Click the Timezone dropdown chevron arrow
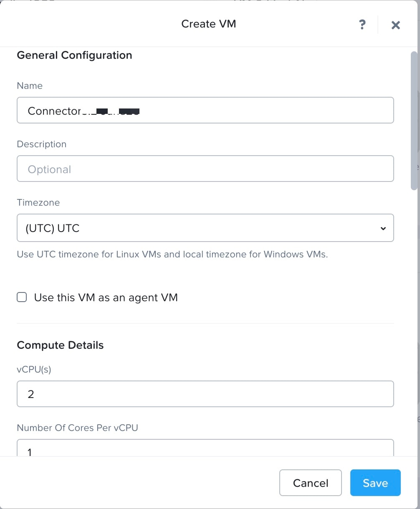 pyautogui.click(x=383, y=228)
